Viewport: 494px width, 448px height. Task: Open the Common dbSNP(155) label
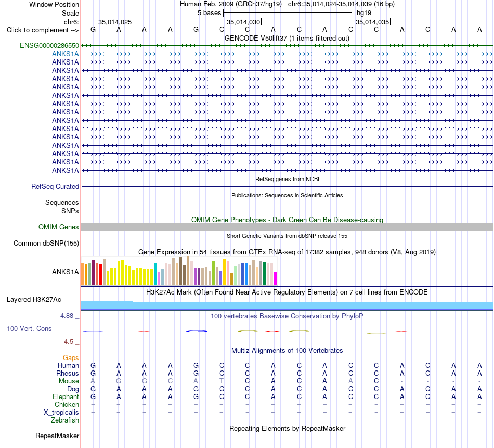(46, 244)
